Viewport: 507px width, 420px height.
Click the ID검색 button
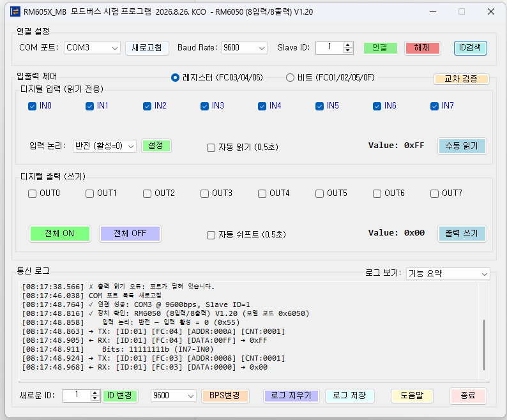tap(471, 48)
